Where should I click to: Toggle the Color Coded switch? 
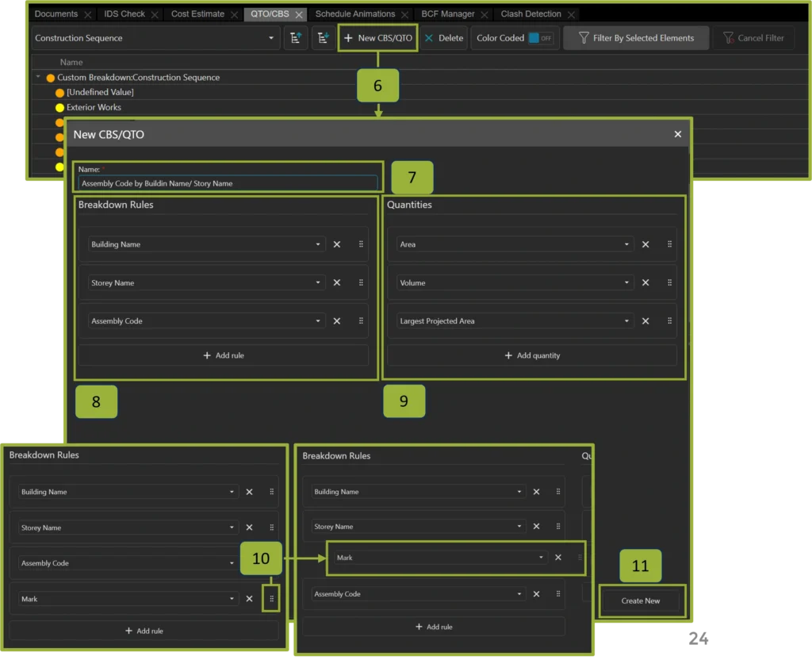541,38
